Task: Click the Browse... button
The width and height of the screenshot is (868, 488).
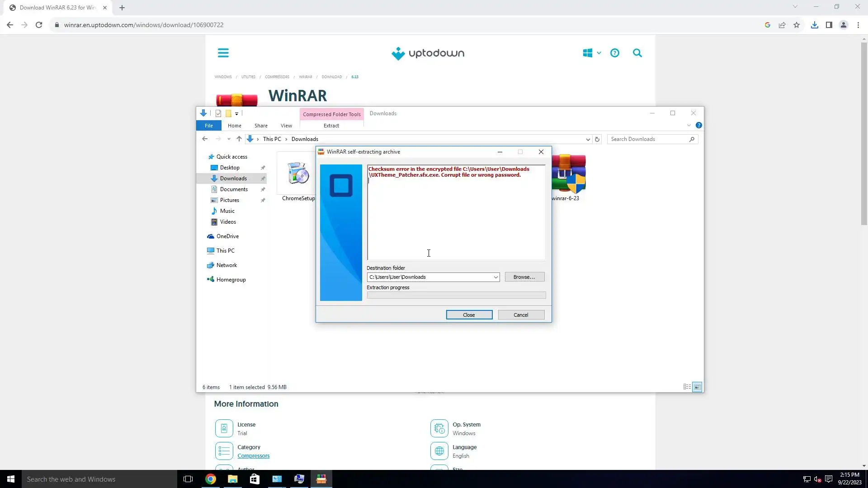Action: [524, 277]
